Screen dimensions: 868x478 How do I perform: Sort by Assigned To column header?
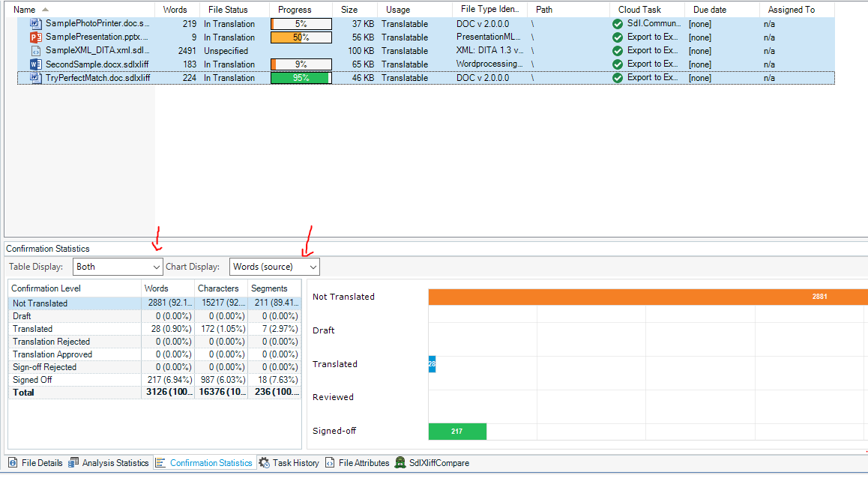(797, 10)
